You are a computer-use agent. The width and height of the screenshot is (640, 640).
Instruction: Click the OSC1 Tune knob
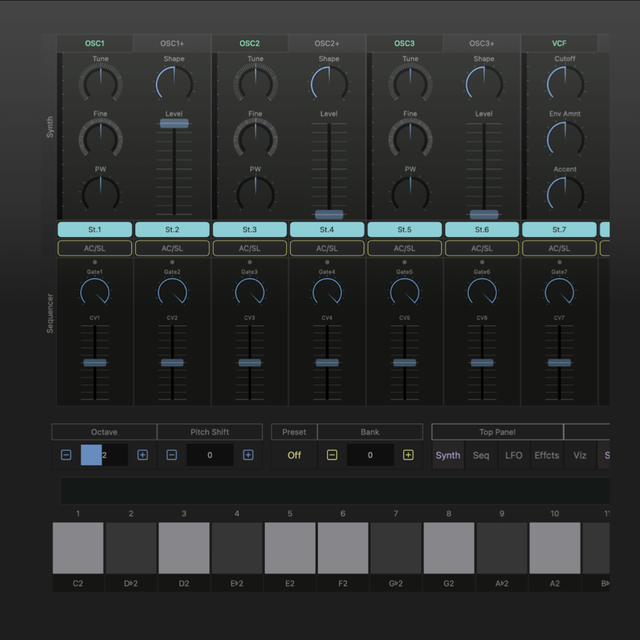(101, 83)
